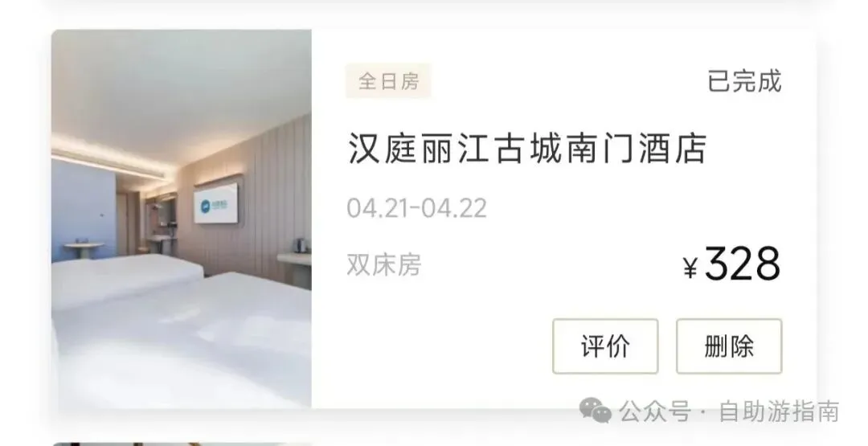Click the TV screen in room photo
The height and width of the screenshot is (446, 868).
(x=216, y=203)
